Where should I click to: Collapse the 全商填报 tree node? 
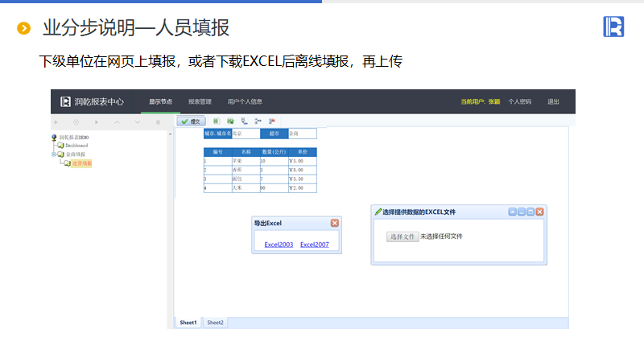[53, 154]
